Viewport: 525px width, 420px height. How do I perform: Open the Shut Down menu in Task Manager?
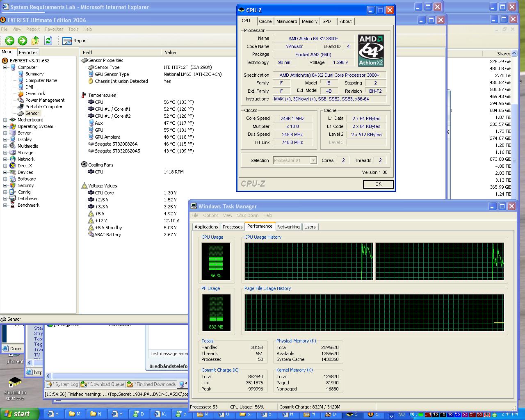pyautogui.click(x=248, y=215)
